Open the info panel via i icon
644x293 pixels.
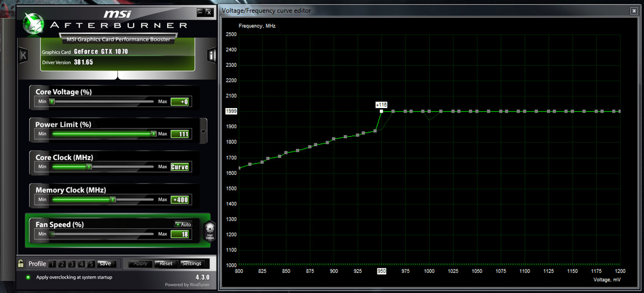(x=212, y=55)
